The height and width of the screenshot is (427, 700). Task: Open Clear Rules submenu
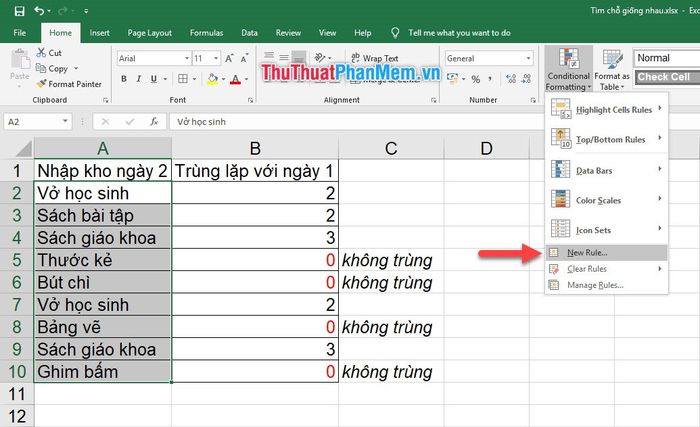click(606, 268)
